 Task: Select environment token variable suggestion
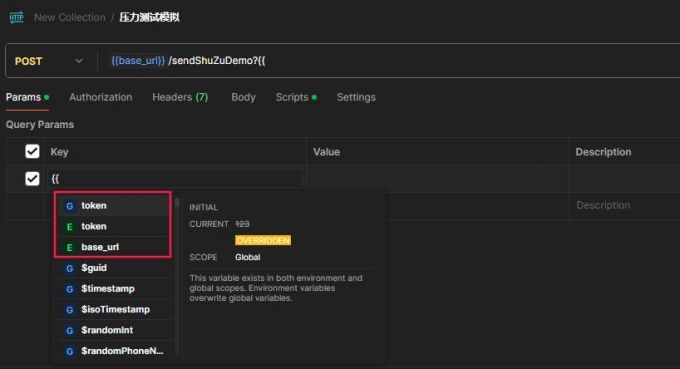(114, 226)
